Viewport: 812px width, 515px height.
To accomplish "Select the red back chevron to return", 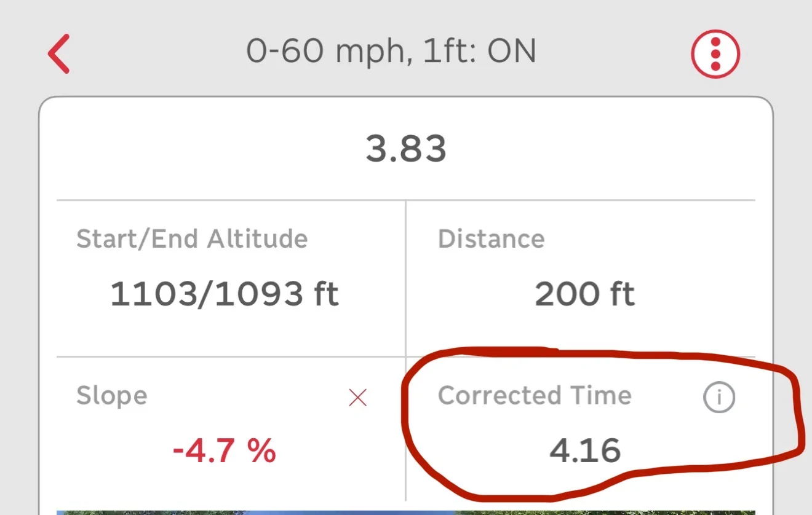I will click(57, 53).
